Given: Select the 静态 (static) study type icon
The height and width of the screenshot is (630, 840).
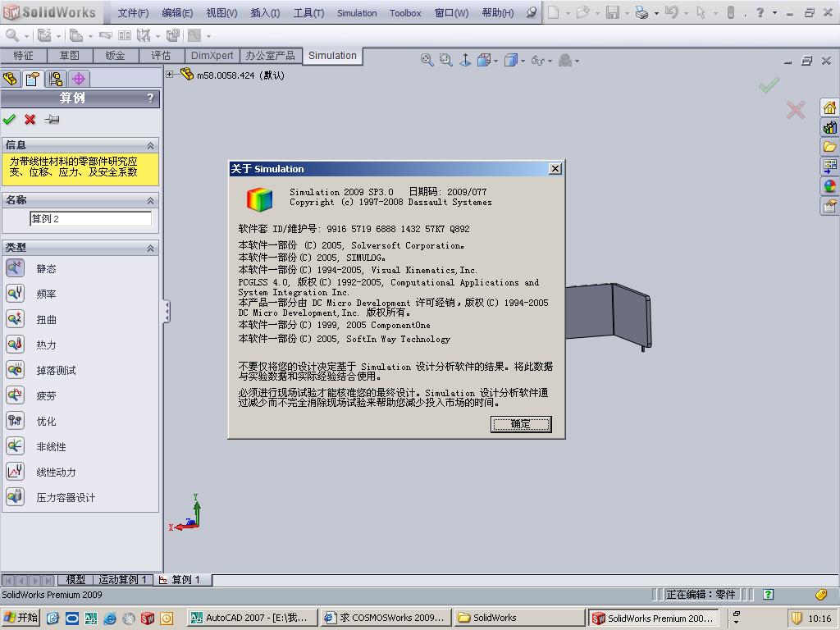Looking at the screenshot, I should [x=15, y=268].
